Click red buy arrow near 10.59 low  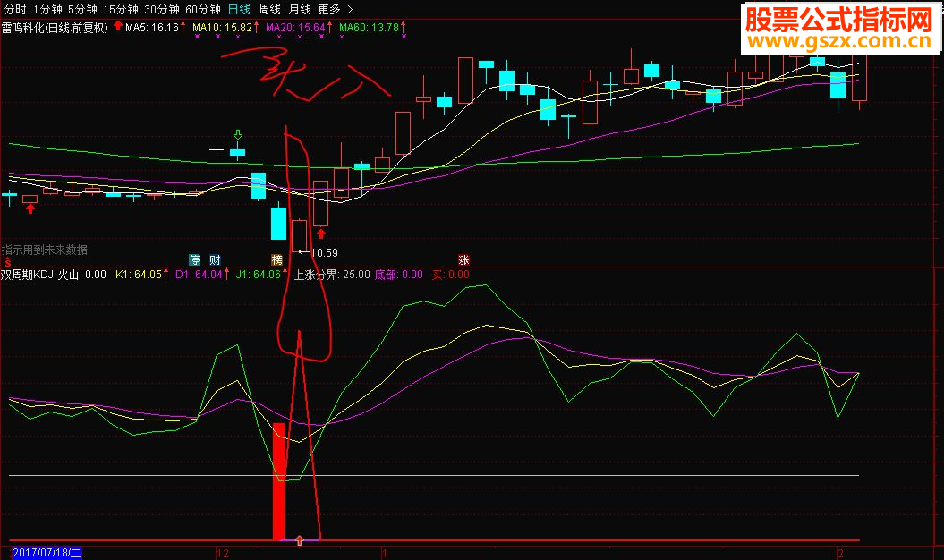click(x=321, y=233)
